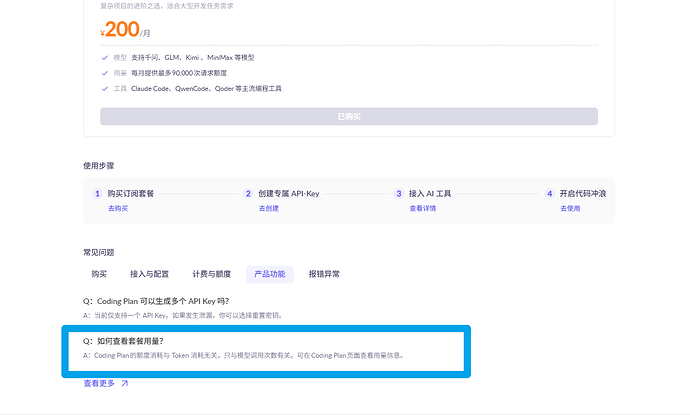Click the answer about Coding Plan quota usage
690x415 pixels.
[243, 355]
